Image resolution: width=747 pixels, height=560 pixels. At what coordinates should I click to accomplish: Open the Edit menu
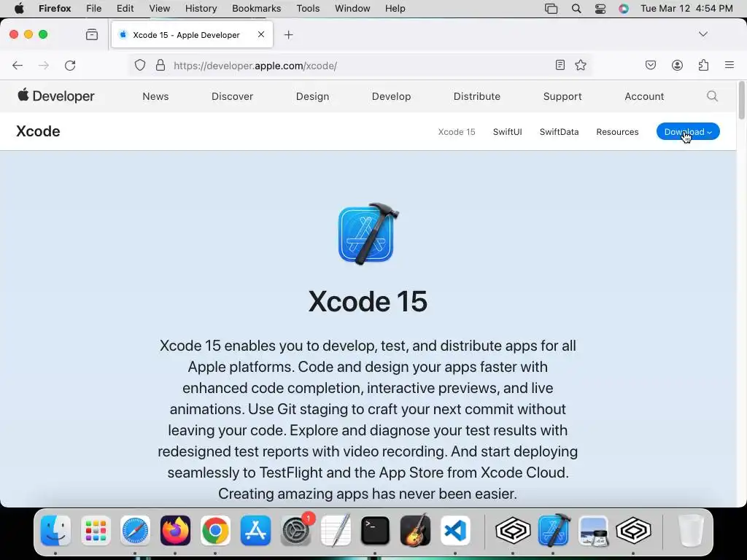pyautogui.click(x=125, y=8)
